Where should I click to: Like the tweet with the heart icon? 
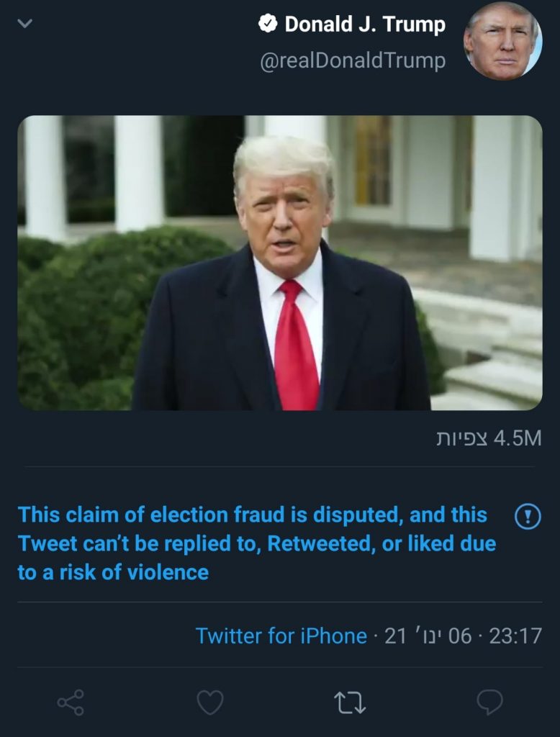(210, 702)
